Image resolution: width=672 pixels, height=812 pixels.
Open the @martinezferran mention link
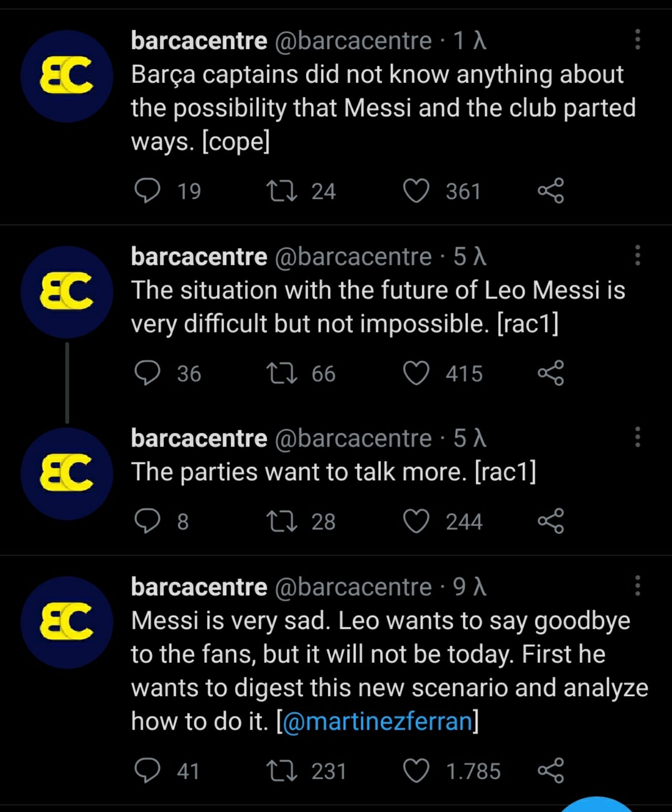pyautogui.click(x=377, y=721)
